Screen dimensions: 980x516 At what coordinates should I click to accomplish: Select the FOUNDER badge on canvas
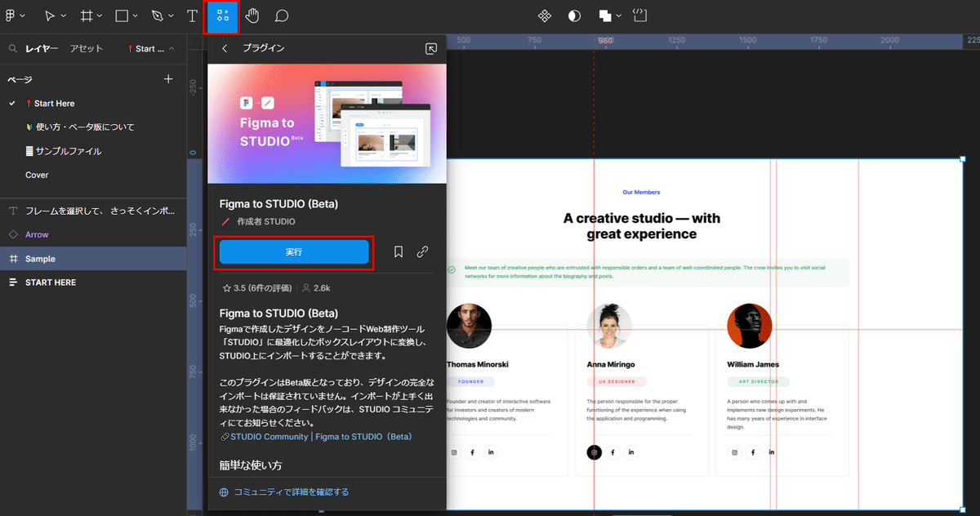click(x=471, y=382)
